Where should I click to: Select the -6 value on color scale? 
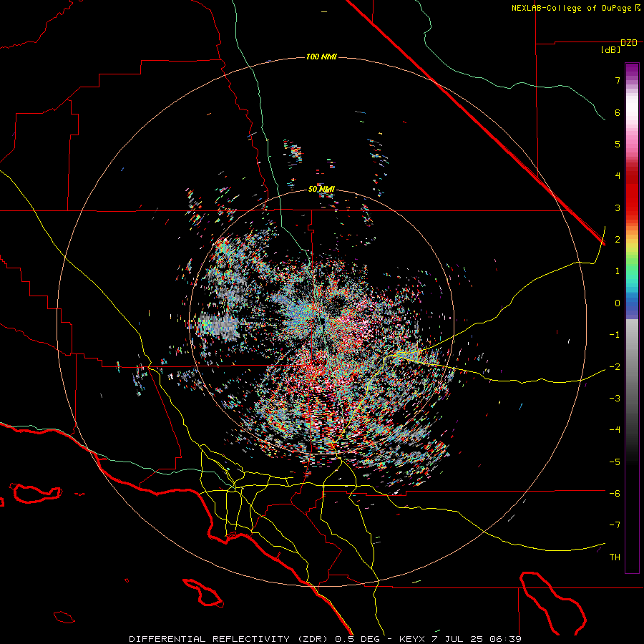pos(615,493)
